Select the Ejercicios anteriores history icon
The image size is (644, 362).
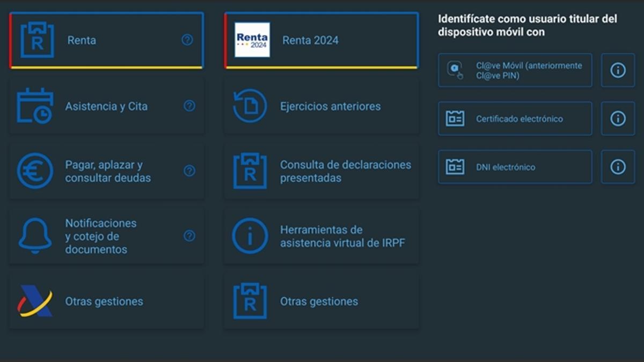pos(250,106)
